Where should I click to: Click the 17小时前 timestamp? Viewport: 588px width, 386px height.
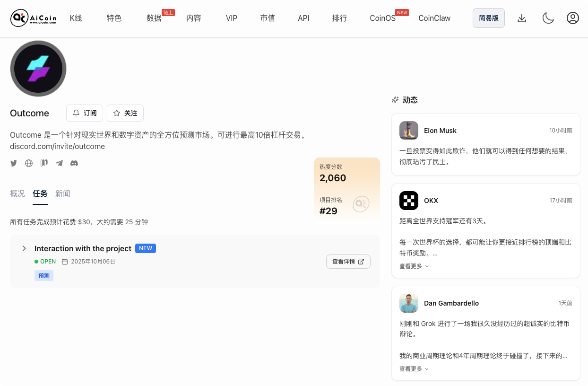coord(561,201)
